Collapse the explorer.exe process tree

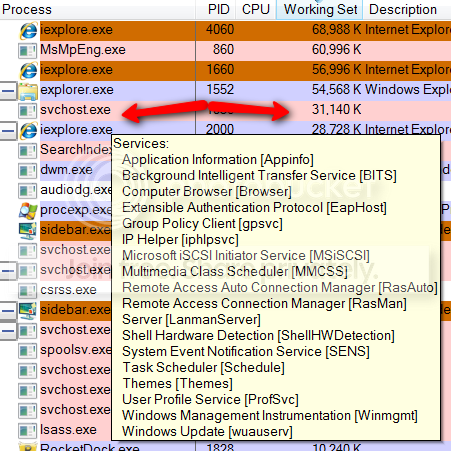(x=8, y=91)
